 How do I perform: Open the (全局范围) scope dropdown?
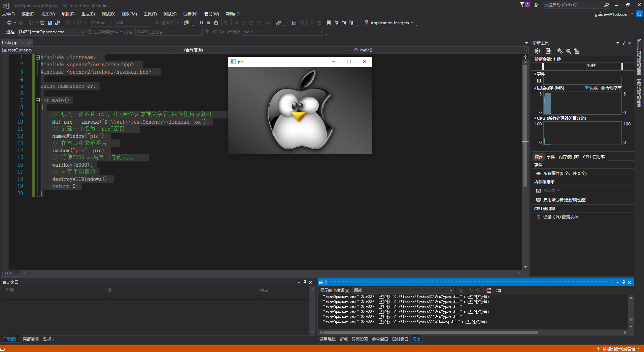[x=264, y=50]
